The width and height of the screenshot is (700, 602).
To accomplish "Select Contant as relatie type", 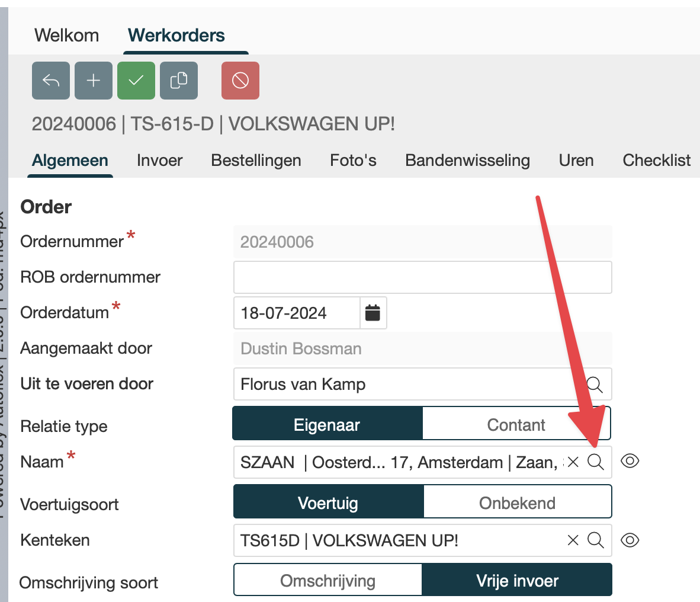I will (x=516, y=425).
